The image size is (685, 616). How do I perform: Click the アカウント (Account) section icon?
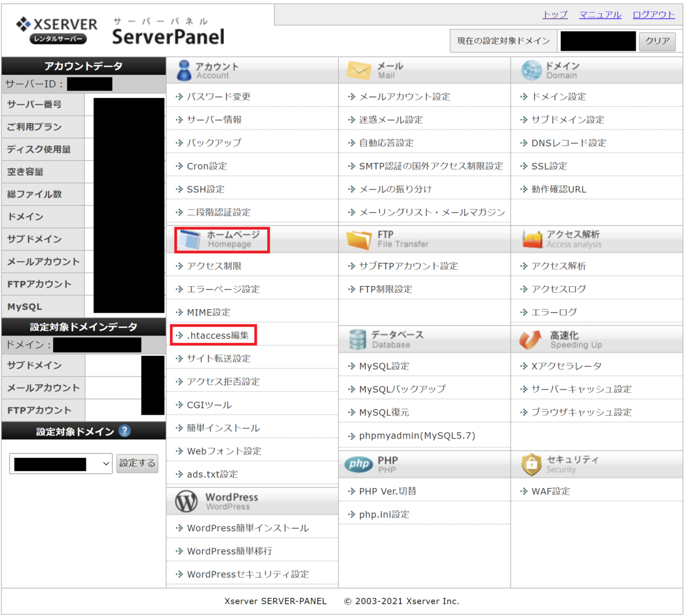184,70
